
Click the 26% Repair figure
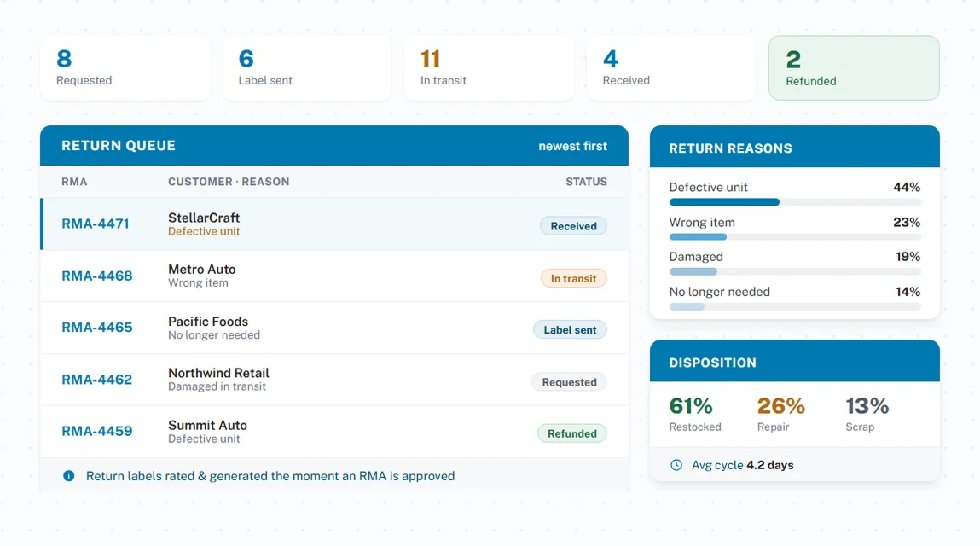click(x=780, y=407)
